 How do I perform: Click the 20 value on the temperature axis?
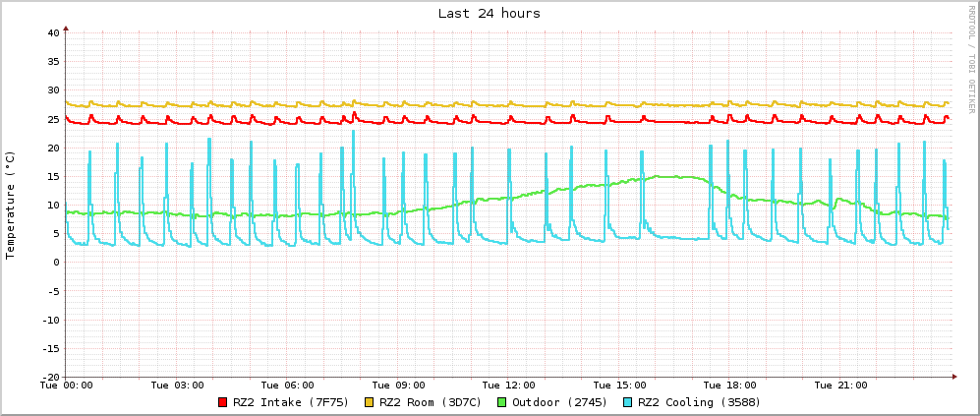[53, 148]
